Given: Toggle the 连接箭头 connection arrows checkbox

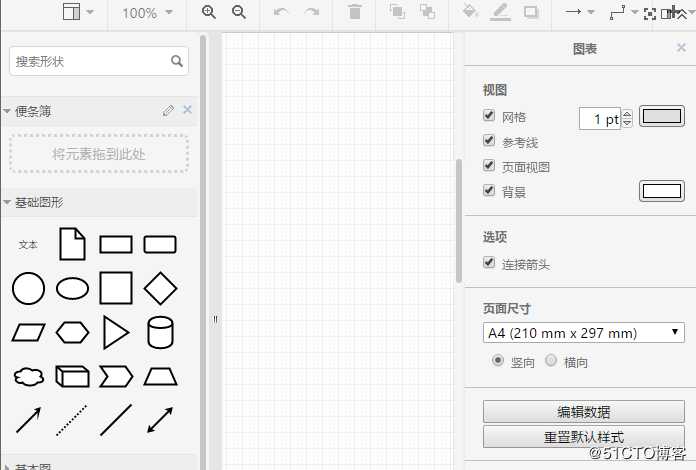Looking at the screenshot, I should (x=489, y=262).
